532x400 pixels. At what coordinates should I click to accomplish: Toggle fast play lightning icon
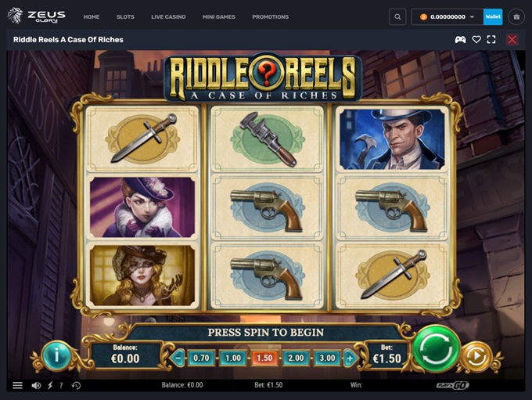coord(50,385)
